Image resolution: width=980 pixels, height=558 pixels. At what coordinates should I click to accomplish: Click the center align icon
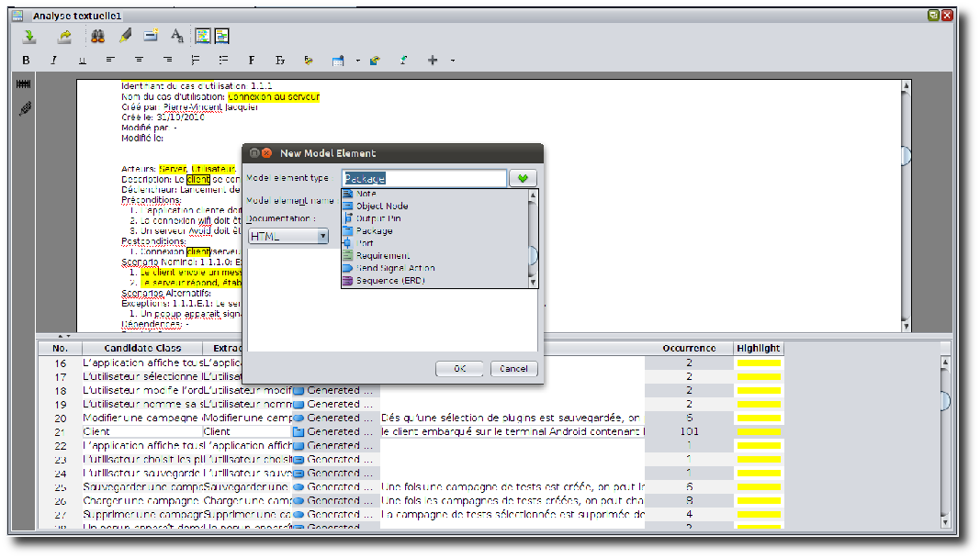[x=139, y=61]
